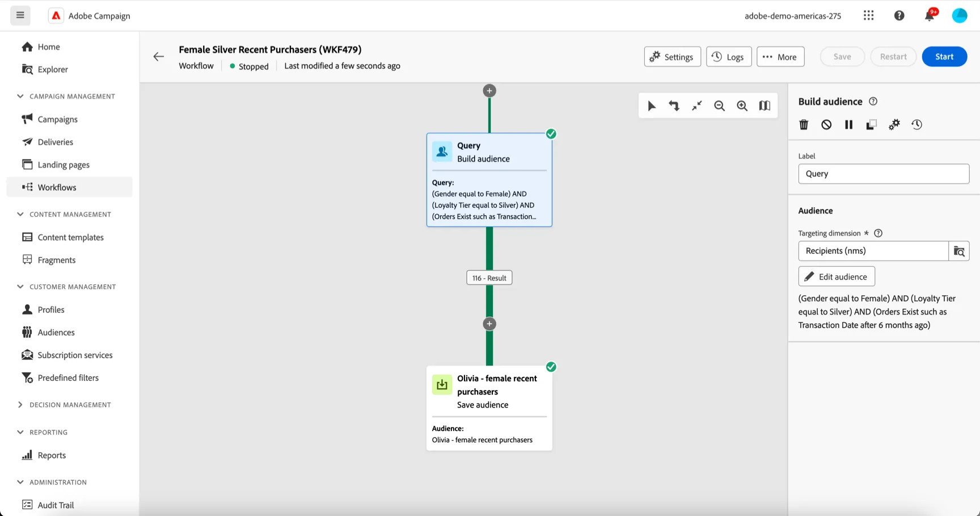Open Explorer in the sidebar
The image size is (980, 516).
coord(69,69)
